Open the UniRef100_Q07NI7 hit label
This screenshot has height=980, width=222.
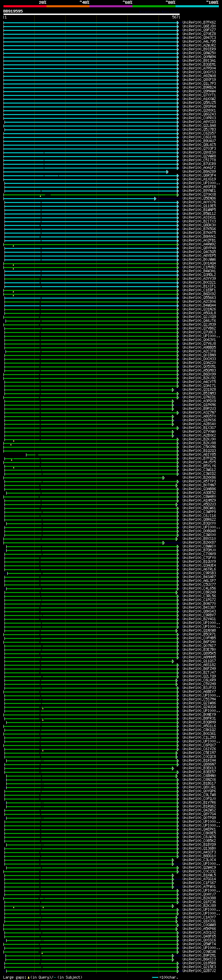[x=199, y=646]
